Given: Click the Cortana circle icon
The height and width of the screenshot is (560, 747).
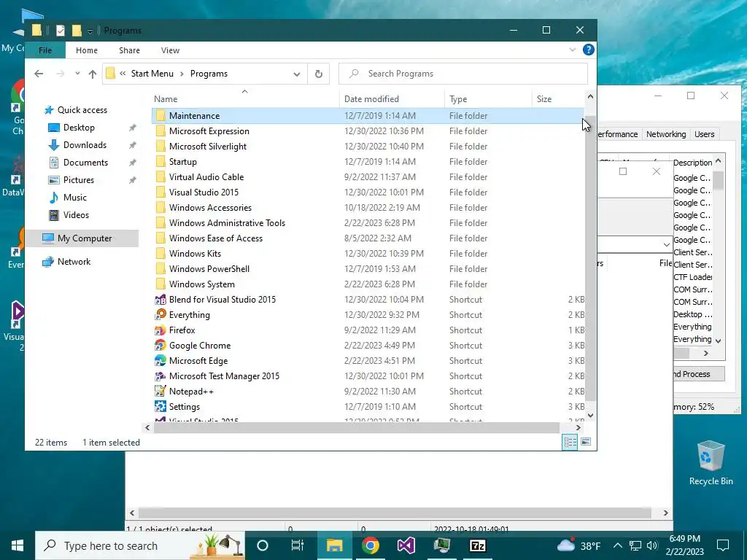Looking at the screenshot, I should click(x=263, y=545).
